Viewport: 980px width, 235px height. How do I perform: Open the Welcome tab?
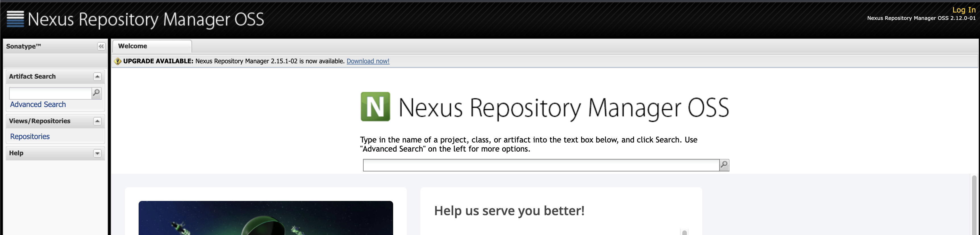pyautogui.click(x=152, y=46)
